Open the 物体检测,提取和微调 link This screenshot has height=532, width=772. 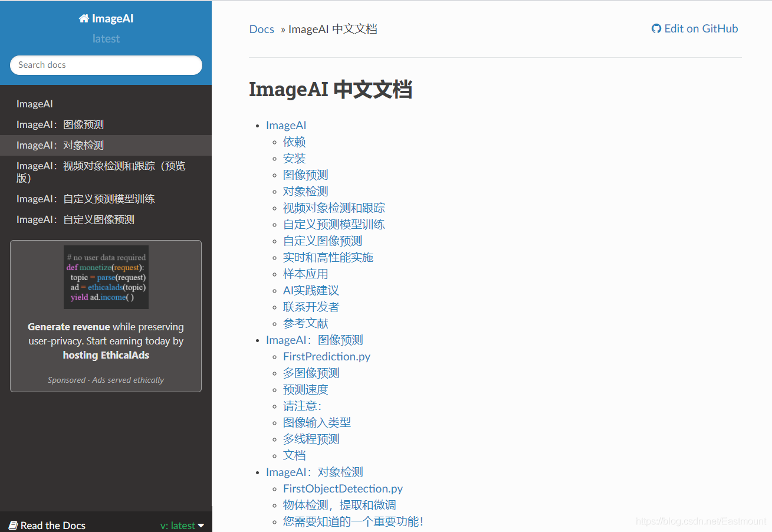(x=339, y=505)
